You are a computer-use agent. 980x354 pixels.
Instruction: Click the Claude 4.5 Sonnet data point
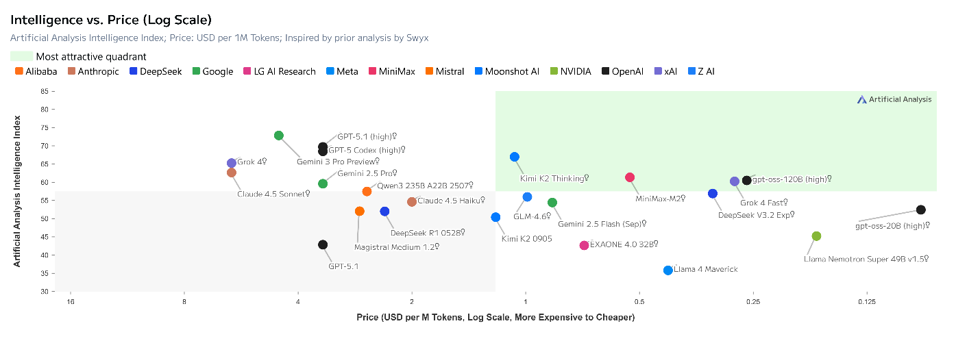(x=232, y=173)
